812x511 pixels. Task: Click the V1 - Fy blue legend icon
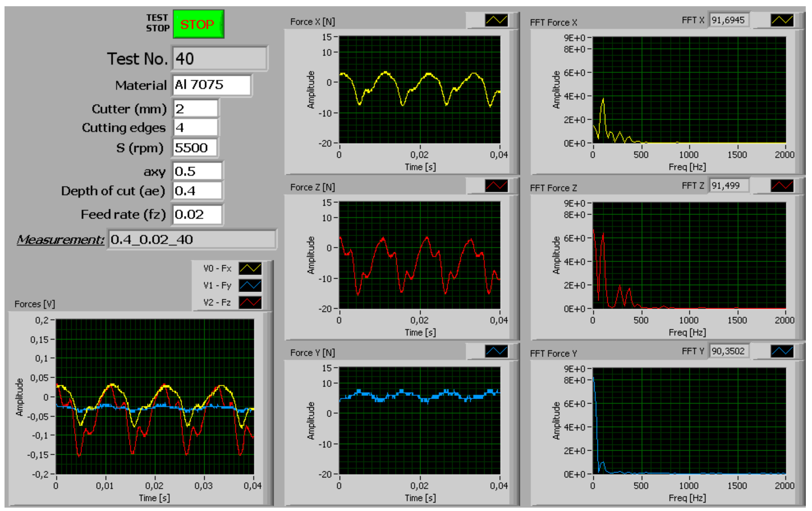[250, 285]
